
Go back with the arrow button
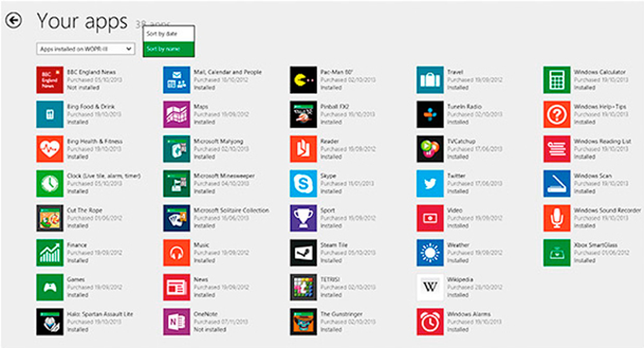point(13,20)
